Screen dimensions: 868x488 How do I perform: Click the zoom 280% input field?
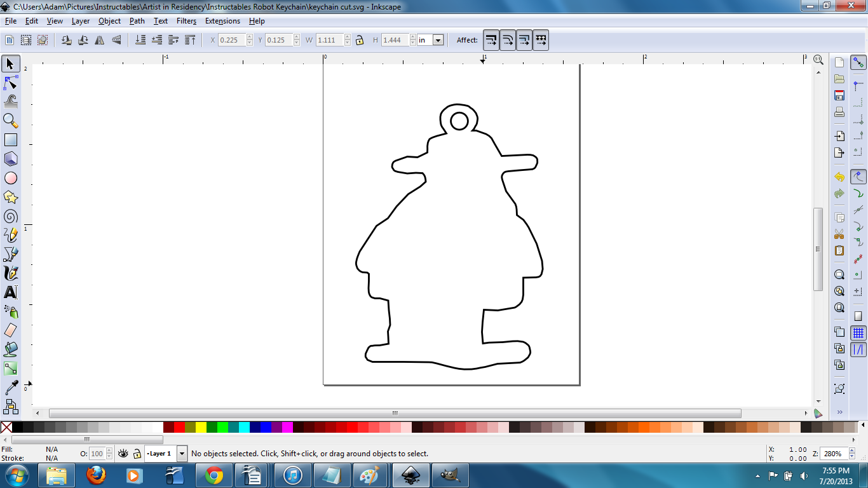[x=834, y=454]
